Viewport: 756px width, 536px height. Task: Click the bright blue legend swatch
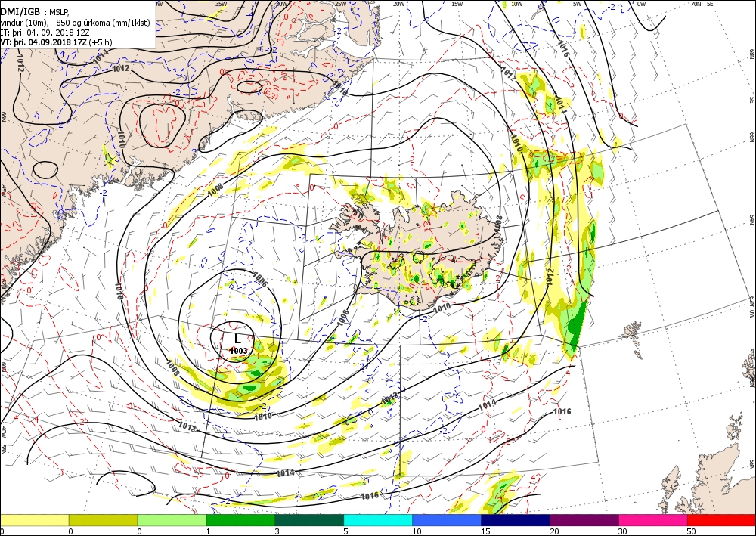(x=447, y=519)
